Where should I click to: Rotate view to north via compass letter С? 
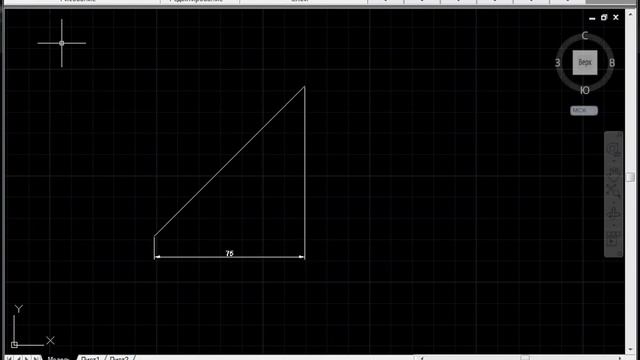584,36
